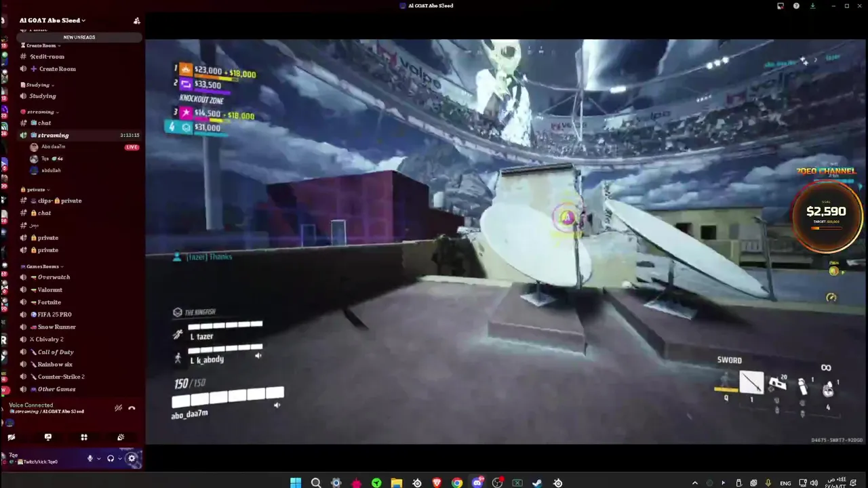
Task: Collapse the private category
Action: pos(35,190)
